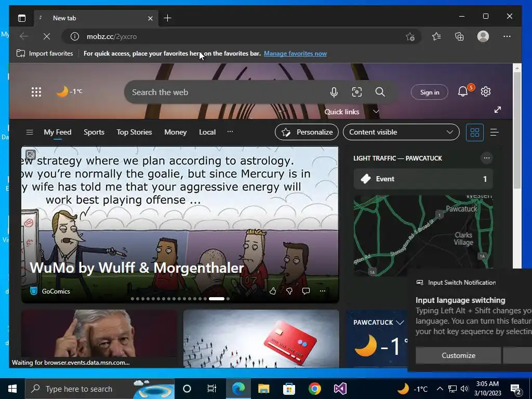The image size is (532, 399).
Task: View site information icon in address bar
Action: (75, 36)
